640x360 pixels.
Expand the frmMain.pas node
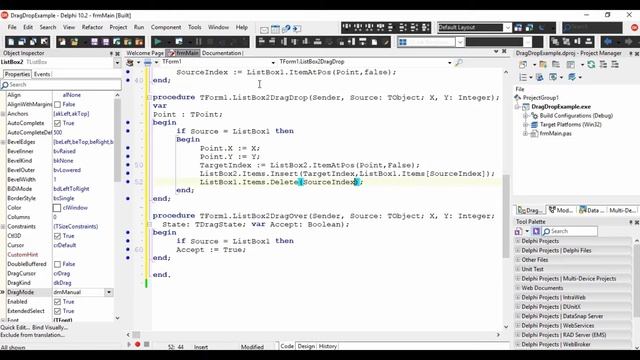[526, 134]
